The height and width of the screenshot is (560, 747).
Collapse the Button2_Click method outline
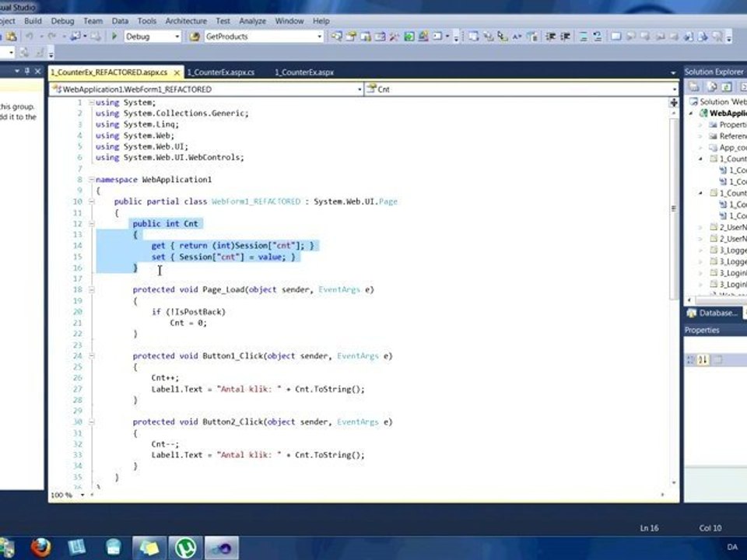(x=91, y=422)
